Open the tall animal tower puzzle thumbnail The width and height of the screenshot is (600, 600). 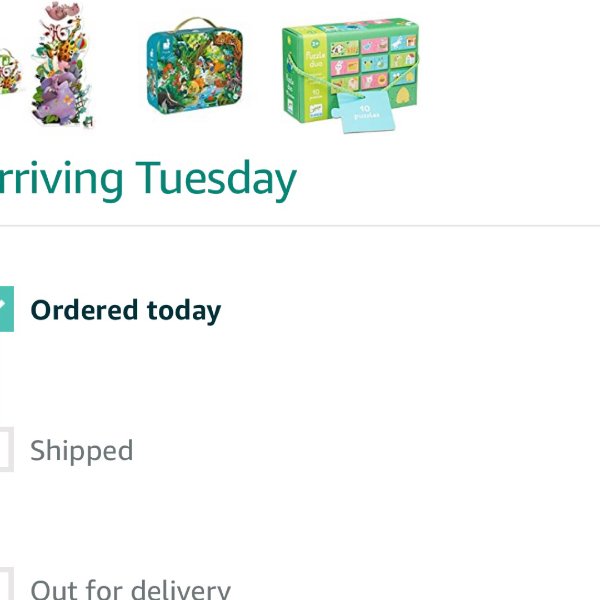(62, 64)
